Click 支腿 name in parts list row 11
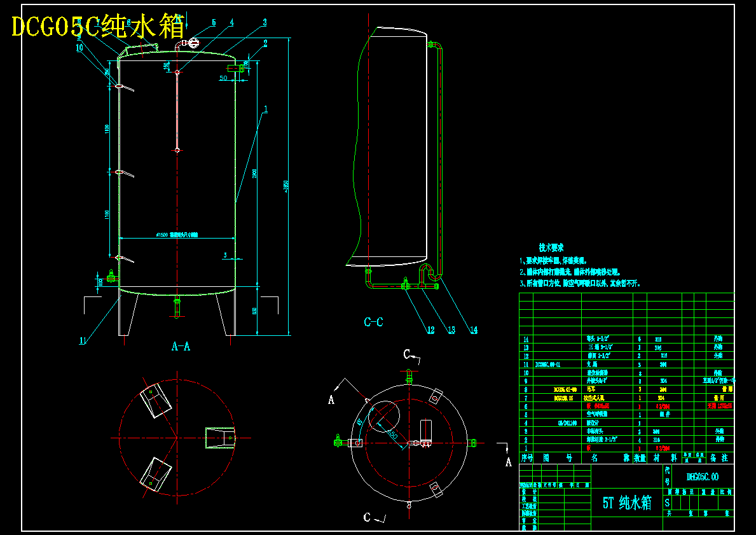The height and width of the screenshot is (535, 756). coord(593,365)
